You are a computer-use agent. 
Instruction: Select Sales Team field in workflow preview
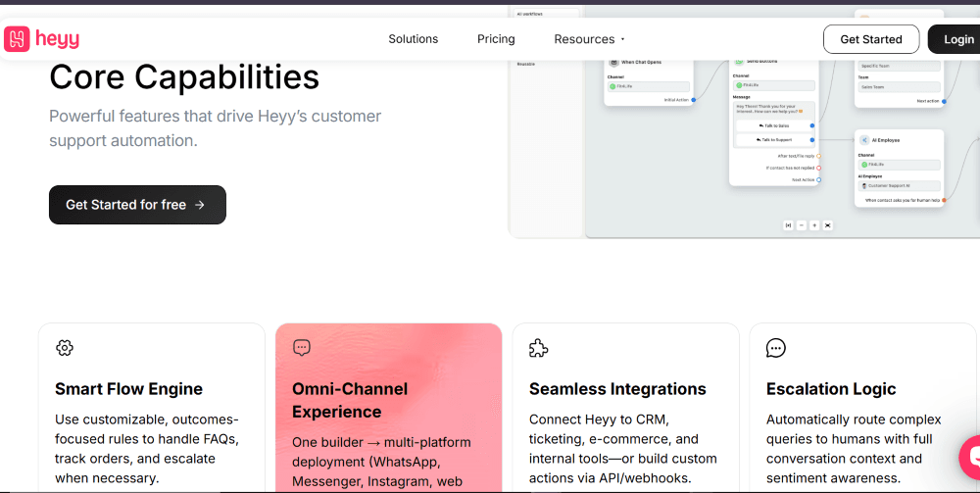tap(900, 87)
